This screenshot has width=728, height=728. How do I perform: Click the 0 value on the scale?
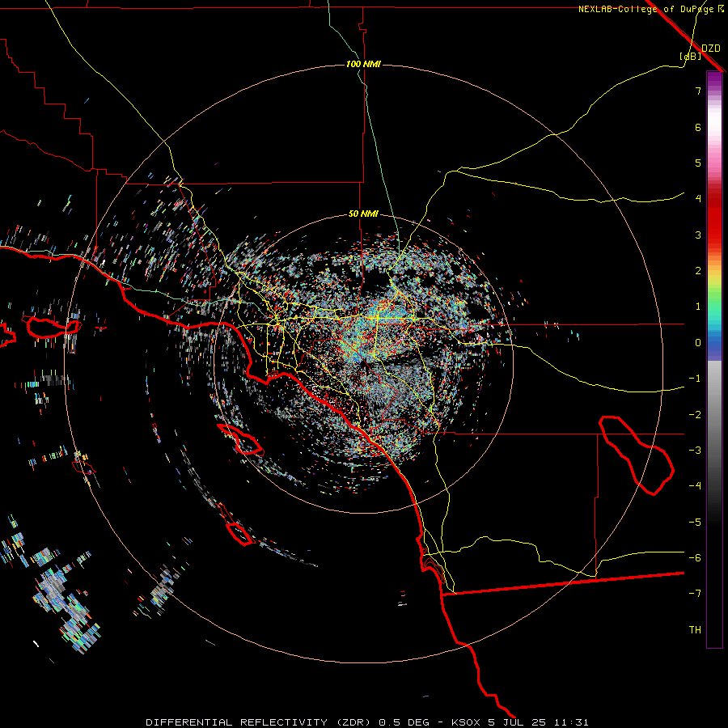(698, 343)
